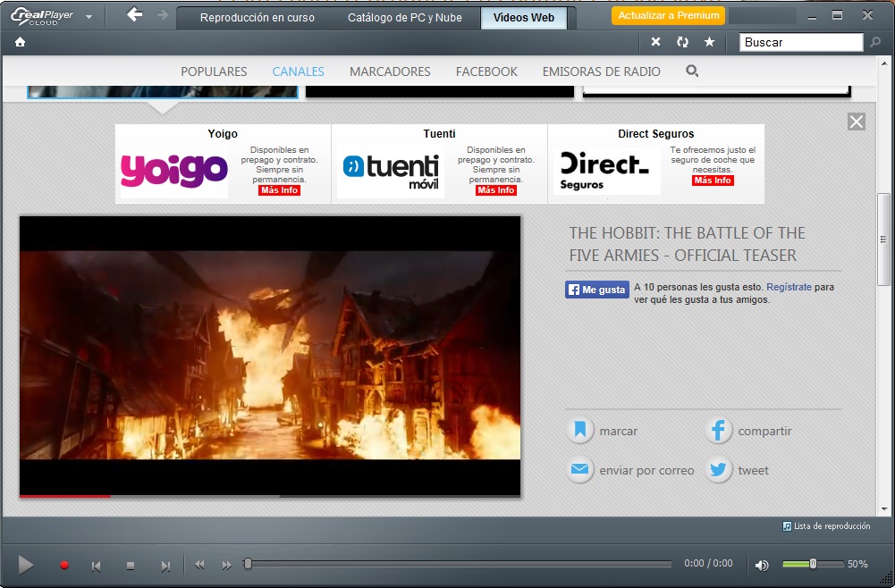Go back with the back arrow
Viewport: 895px width, 588px height.
pyautogui.click(x=135, y=14)
